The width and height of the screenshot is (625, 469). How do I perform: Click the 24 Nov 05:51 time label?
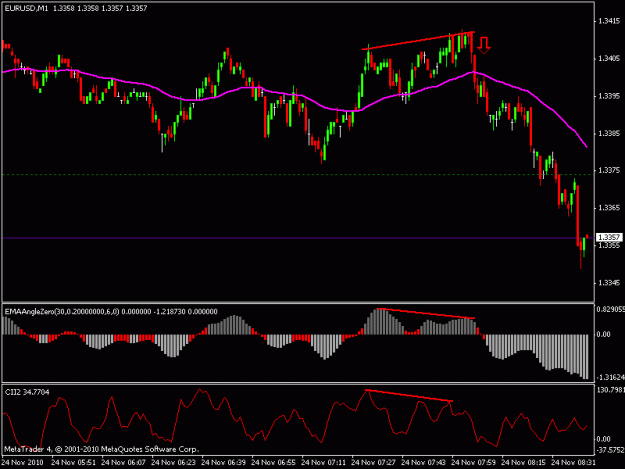pyautogui.click(x=73, y=463)
